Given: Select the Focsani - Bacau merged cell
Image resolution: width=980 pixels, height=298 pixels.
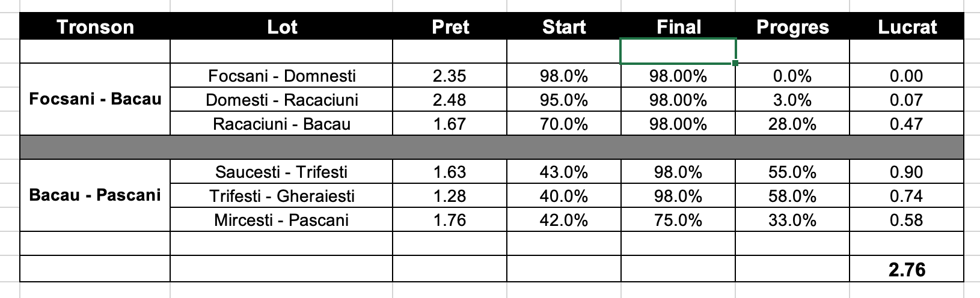Looking at the screenshot, I should pos(95,99).
